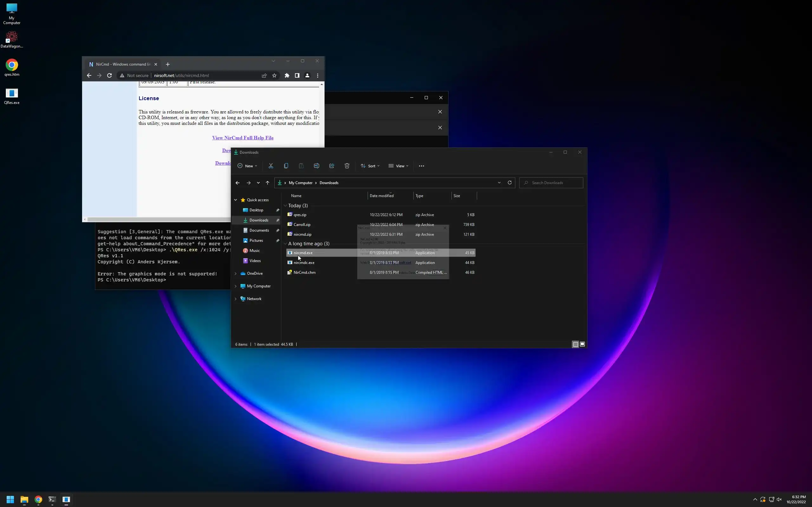The image size is (812, 507).
Task: Click the Copy icon in Explorer toolbar
Action: click(x=286, y=166)
